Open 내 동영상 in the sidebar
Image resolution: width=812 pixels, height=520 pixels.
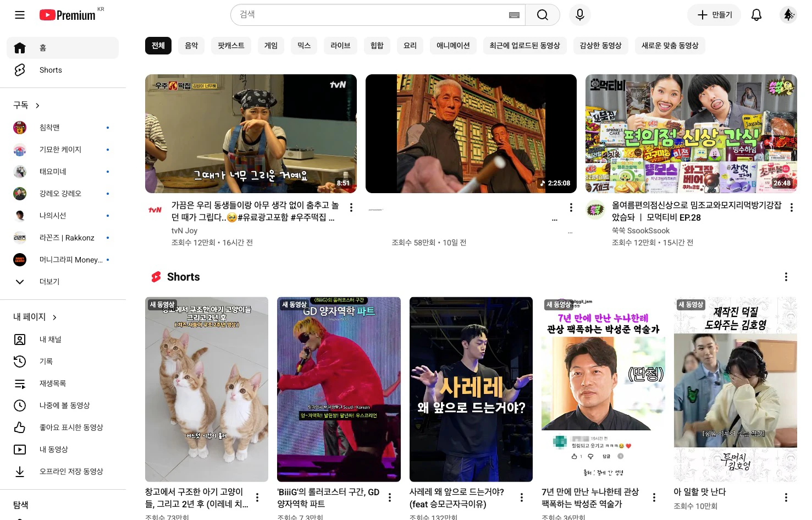click(63, 450)
